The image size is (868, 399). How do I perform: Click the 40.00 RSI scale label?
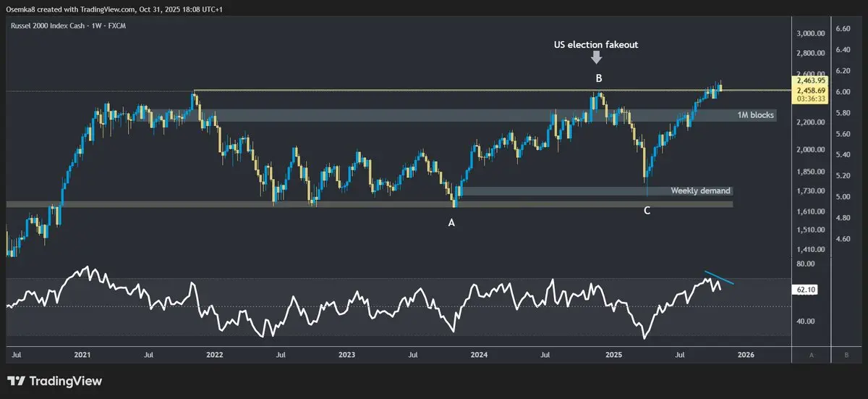coord(807,322)
